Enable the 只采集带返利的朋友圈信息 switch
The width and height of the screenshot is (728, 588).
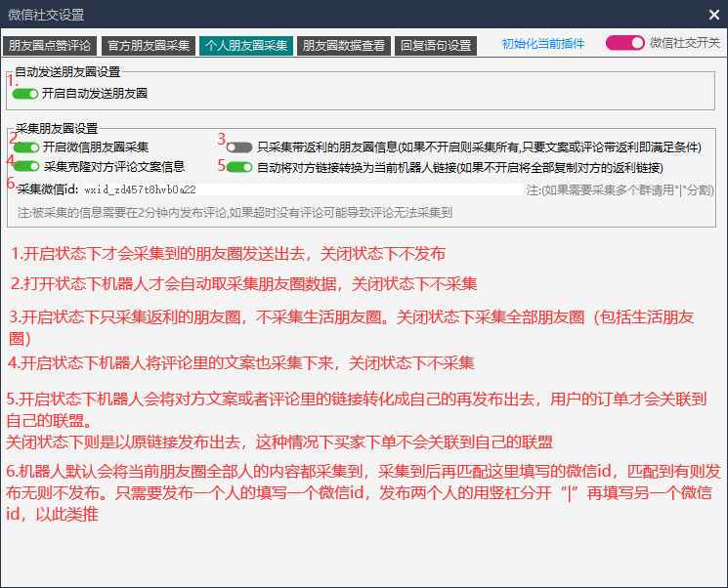(x=239, y=147)
